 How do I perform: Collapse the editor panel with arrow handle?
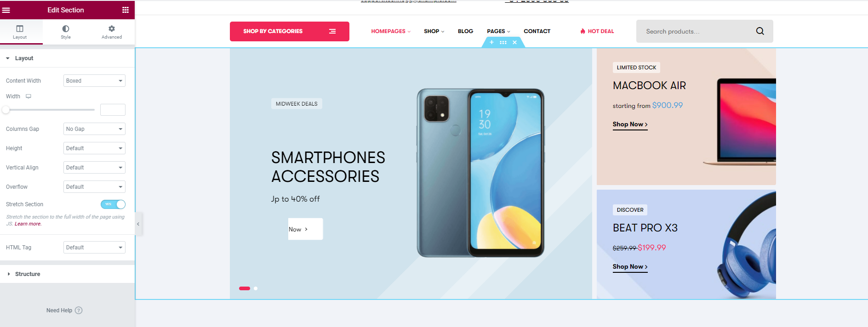click(x=138, y=224)
